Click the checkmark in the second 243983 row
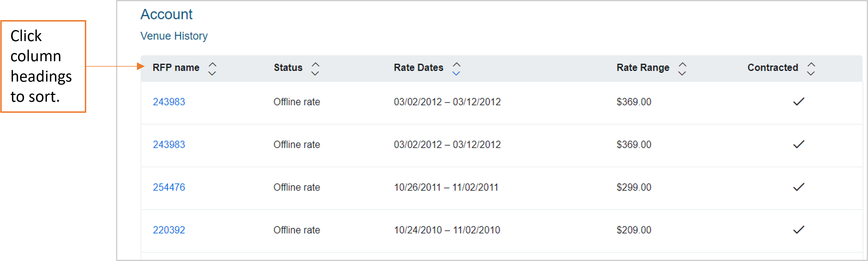868x261 pixels. click(x=798, y=144)
